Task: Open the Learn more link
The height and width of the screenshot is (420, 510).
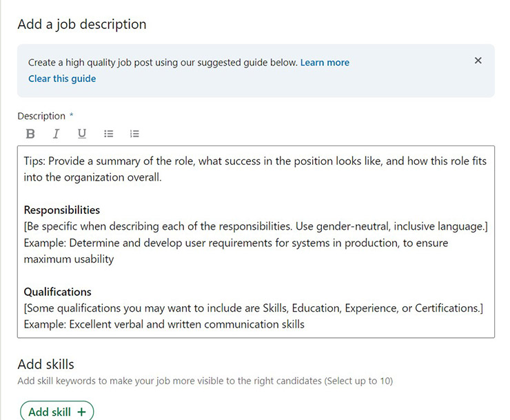Action: (x=325, y=63)
